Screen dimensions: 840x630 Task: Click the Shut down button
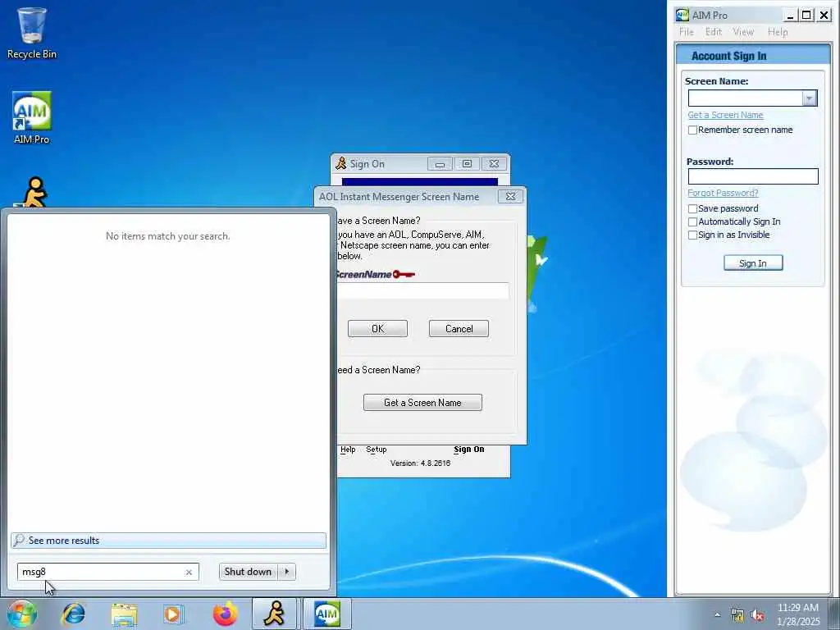[249, 572]
